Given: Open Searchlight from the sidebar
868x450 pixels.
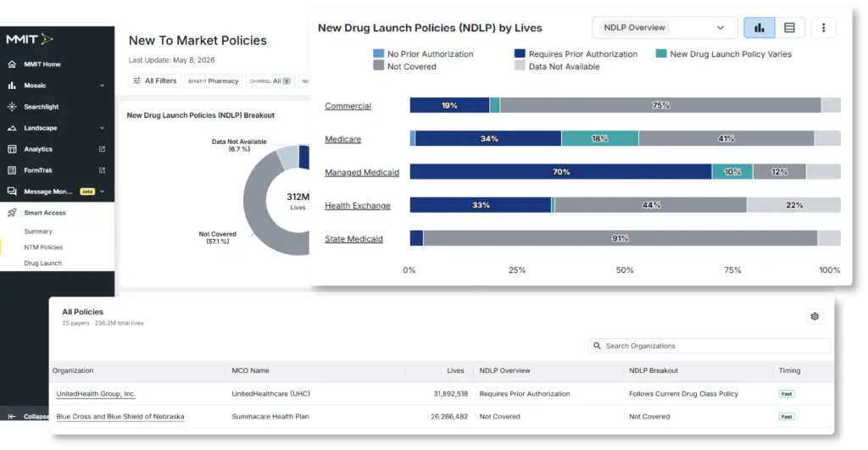Looking at the screenshot, I should point(41,107).
